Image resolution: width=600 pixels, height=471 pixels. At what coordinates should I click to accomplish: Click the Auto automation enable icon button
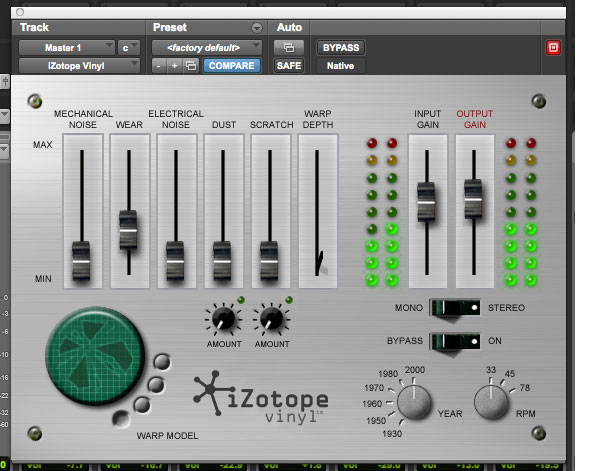click(289, 48)
